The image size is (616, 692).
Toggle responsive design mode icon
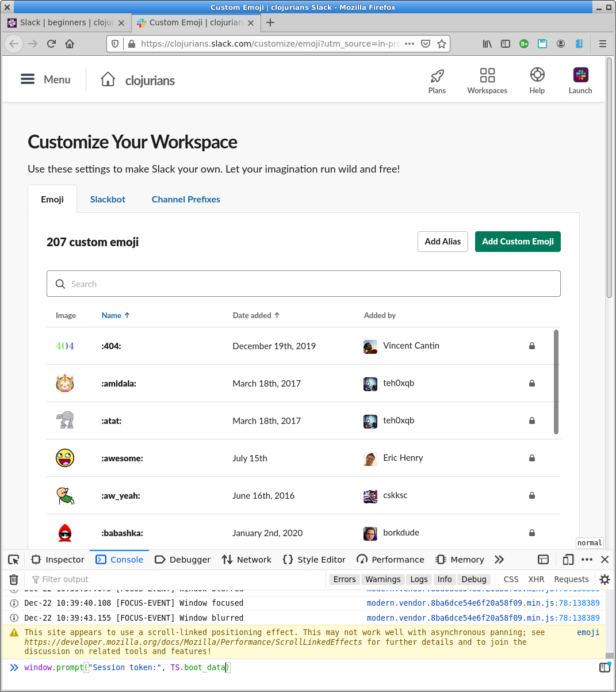pos(568,560)
